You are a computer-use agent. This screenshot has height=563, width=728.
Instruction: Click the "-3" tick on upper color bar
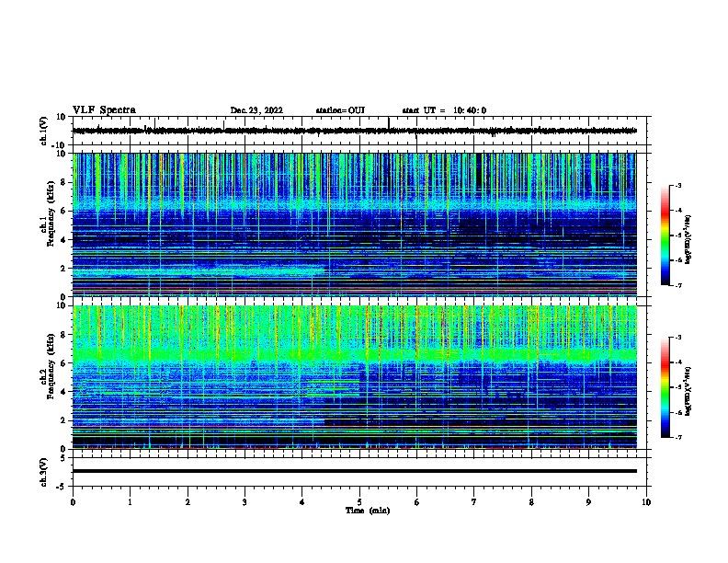coord(678,186)
